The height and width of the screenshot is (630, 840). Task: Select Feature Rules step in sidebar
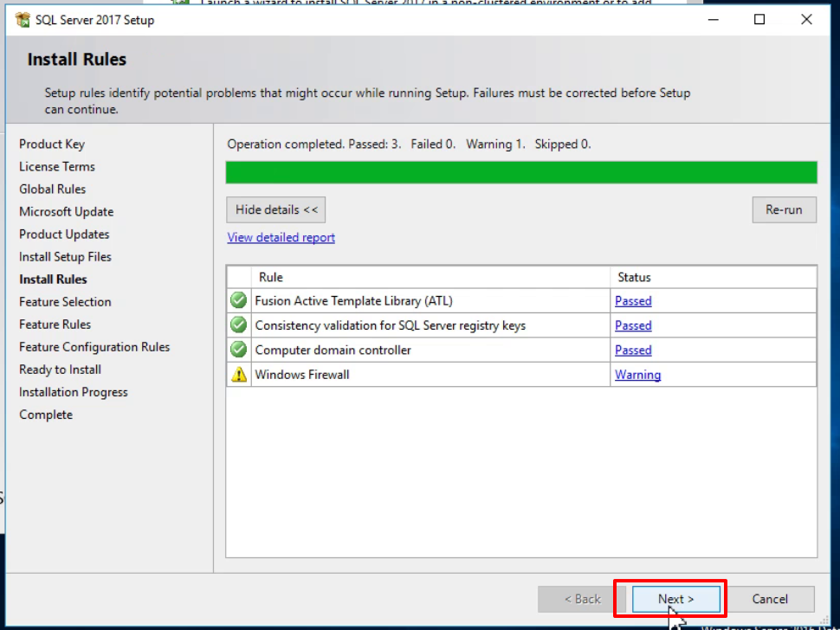pyautogui.click(x=55, y=324)
